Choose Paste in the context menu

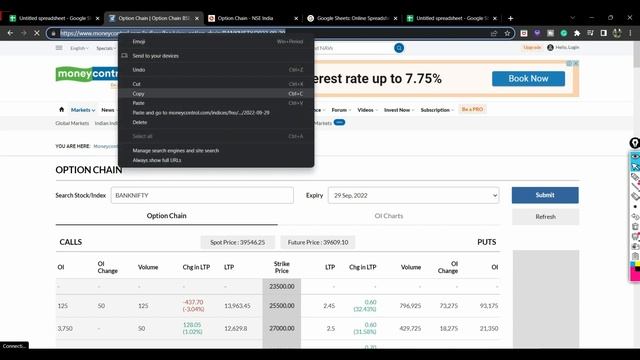(x=216, y=103)
